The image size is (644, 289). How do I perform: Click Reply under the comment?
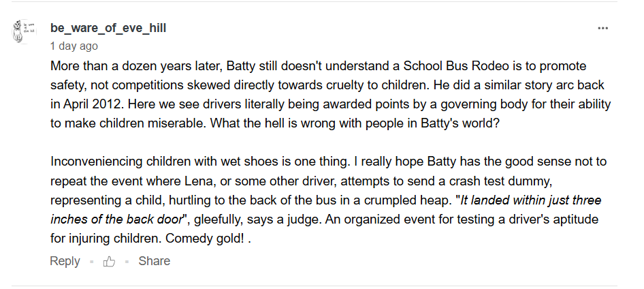pos(65,261)
